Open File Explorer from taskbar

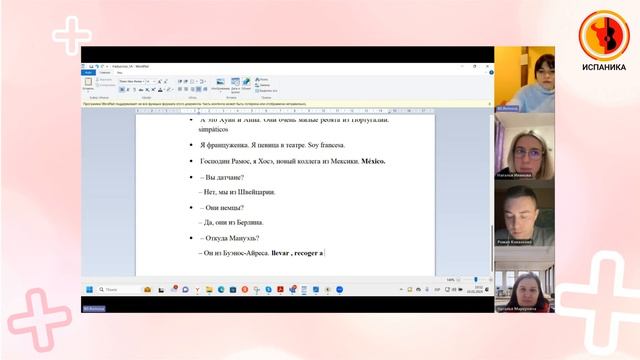click(209, 289)
